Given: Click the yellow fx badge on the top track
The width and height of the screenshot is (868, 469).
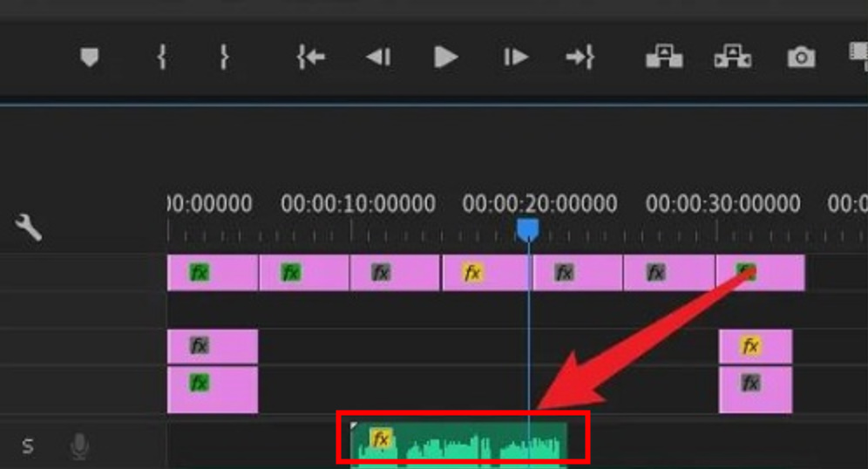Looking at the screenshot, I should click(472, 273).
